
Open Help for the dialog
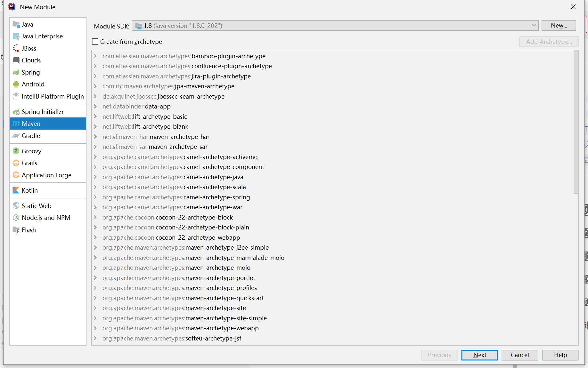560,355
